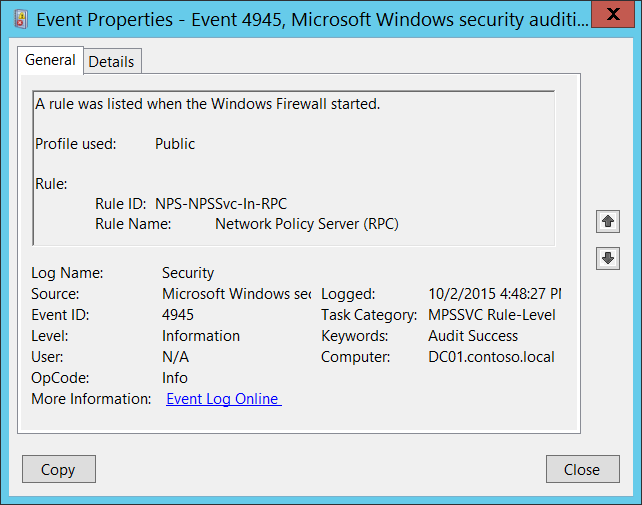
Task: Go to previous event with up arrow
Action: tap(607, 221)
